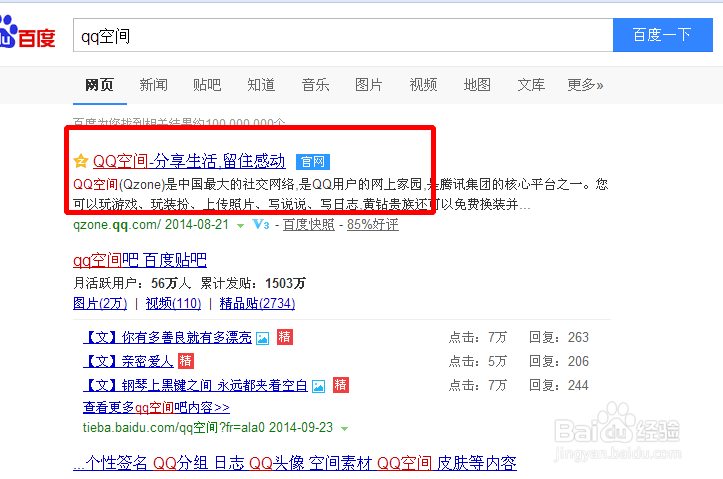Click 查看更多qq空间吧内容>> link

tap(156, 408)
